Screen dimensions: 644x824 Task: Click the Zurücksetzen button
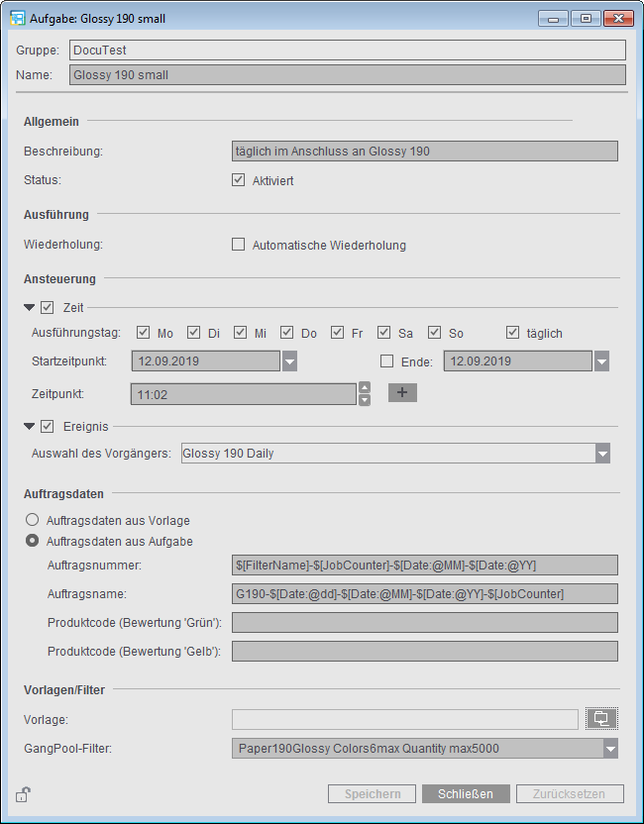point(570,793)
